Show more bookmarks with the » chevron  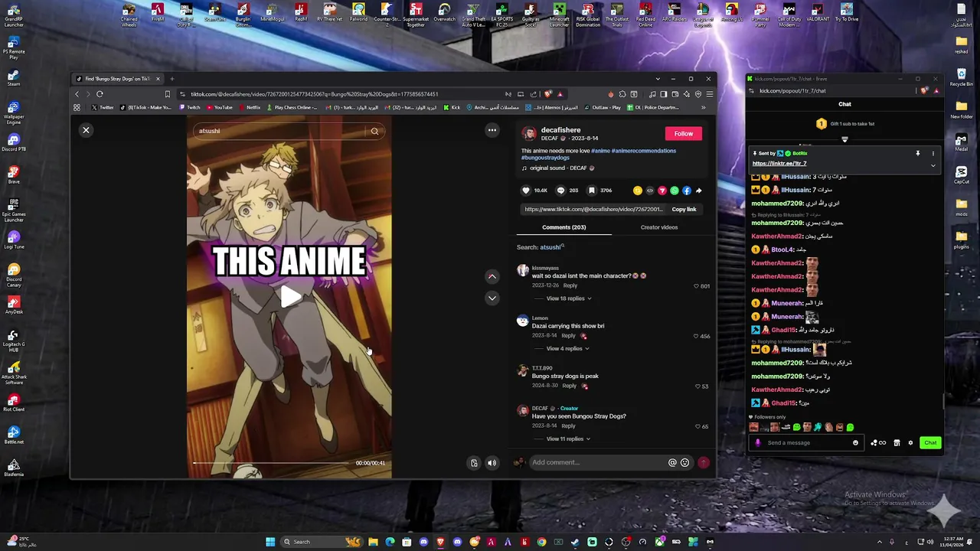704,108
